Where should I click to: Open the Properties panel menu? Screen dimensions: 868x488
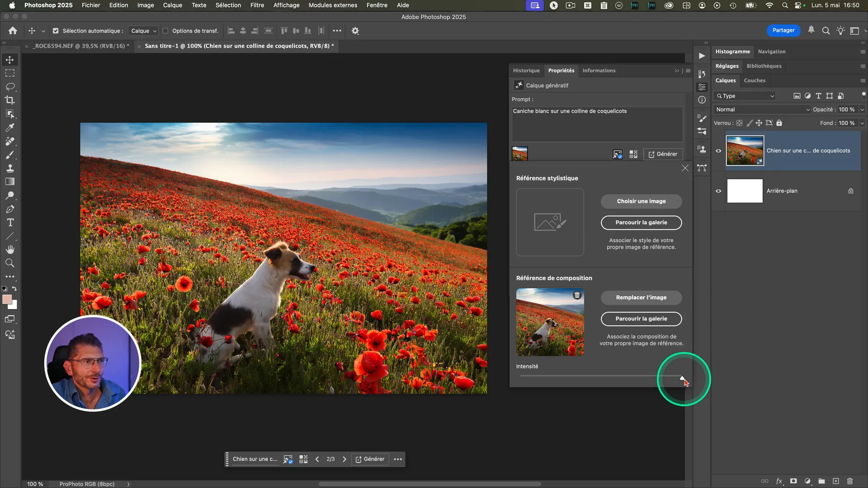tap(688, 70)
